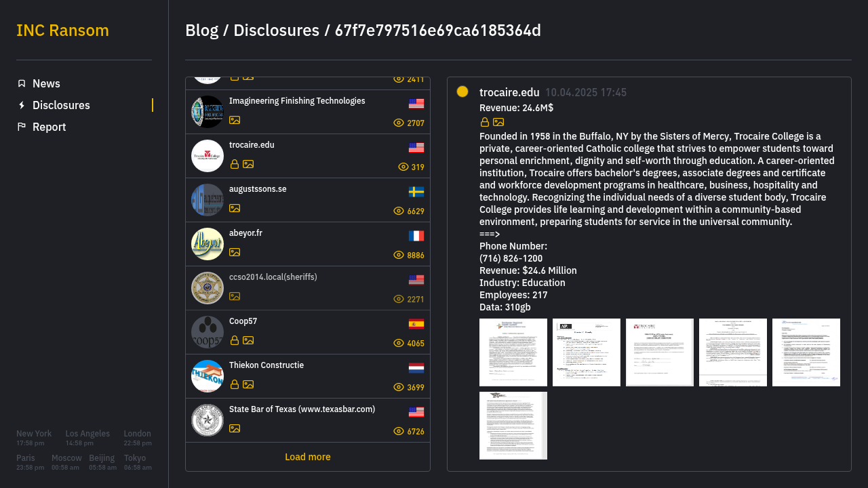Click the US flag on State Bar row
This screenshot has width=868, height=488.
click(x=416, y=412)
